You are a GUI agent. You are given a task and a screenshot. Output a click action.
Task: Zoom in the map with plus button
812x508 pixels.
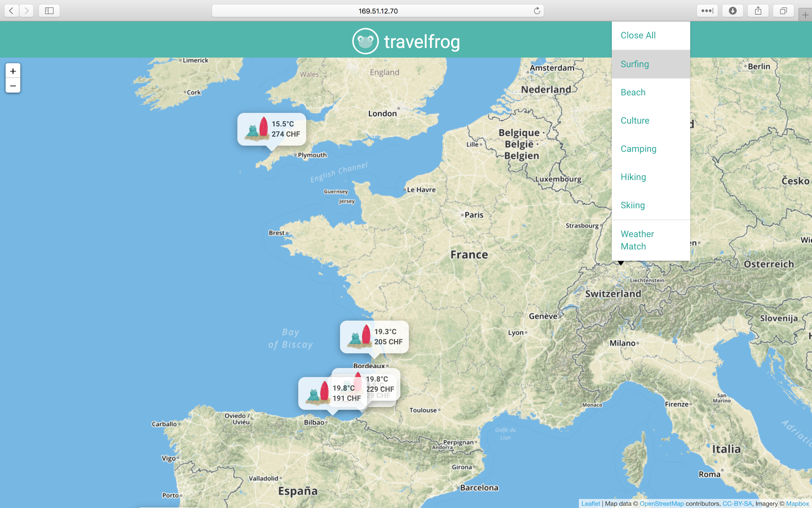(x=13, y=71)
